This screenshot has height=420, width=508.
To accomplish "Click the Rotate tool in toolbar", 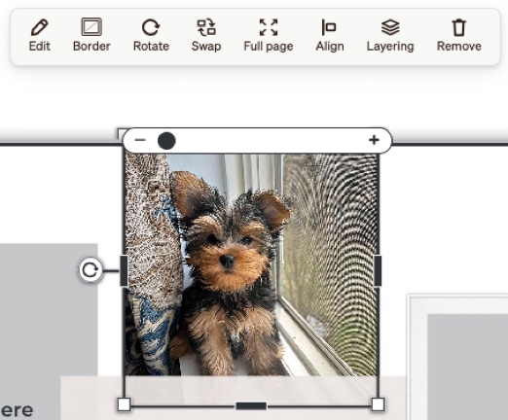I will 151,35.
